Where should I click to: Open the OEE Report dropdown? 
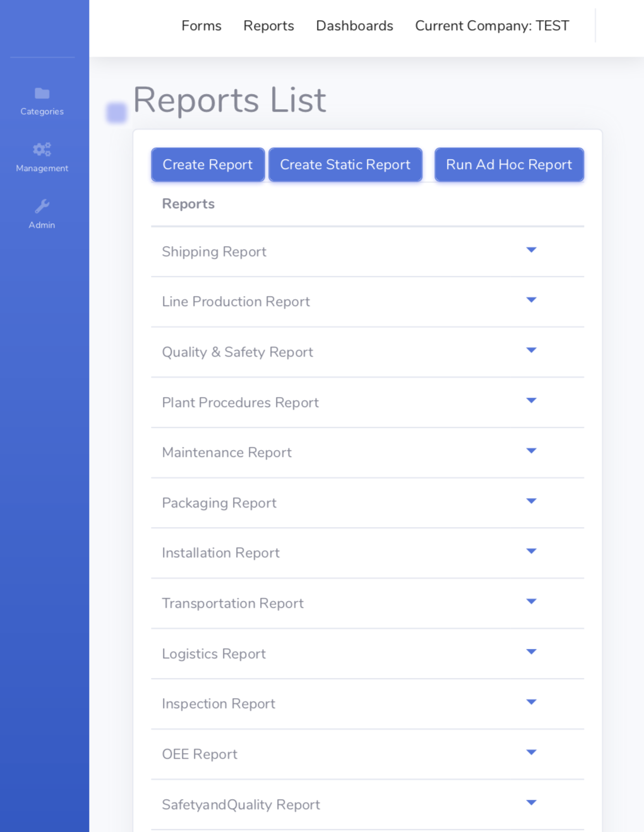[x=532, y=752]
